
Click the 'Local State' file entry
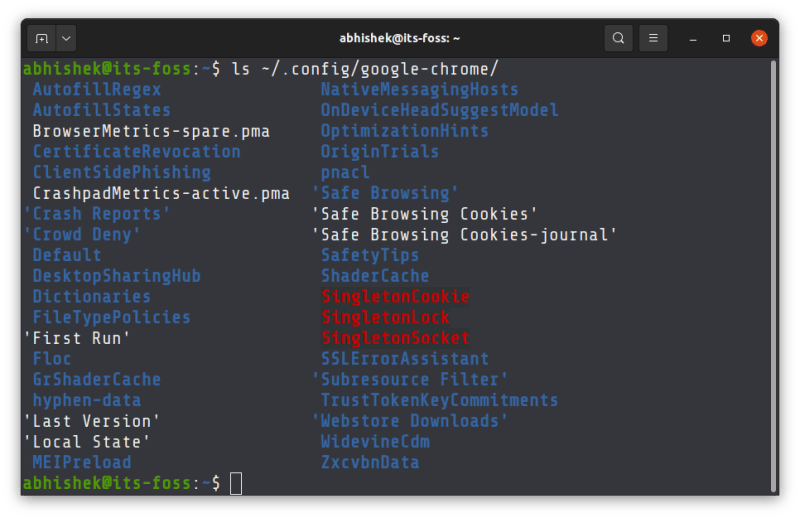86,442
